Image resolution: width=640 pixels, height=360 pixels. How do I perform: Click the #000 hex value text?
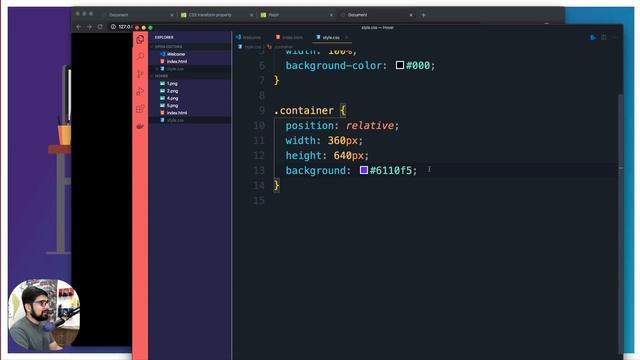click(x=418, y=65)
